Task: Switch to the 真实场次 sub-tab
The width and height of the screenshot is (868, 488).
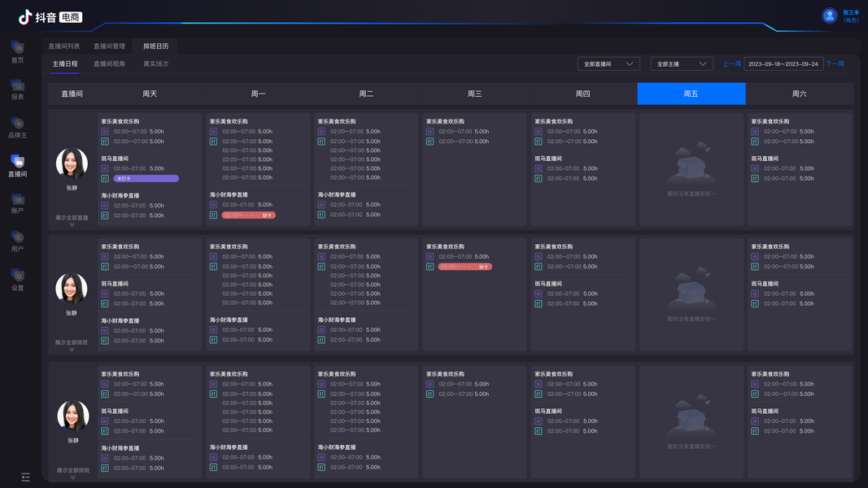Action: click(x=155, y=63)
